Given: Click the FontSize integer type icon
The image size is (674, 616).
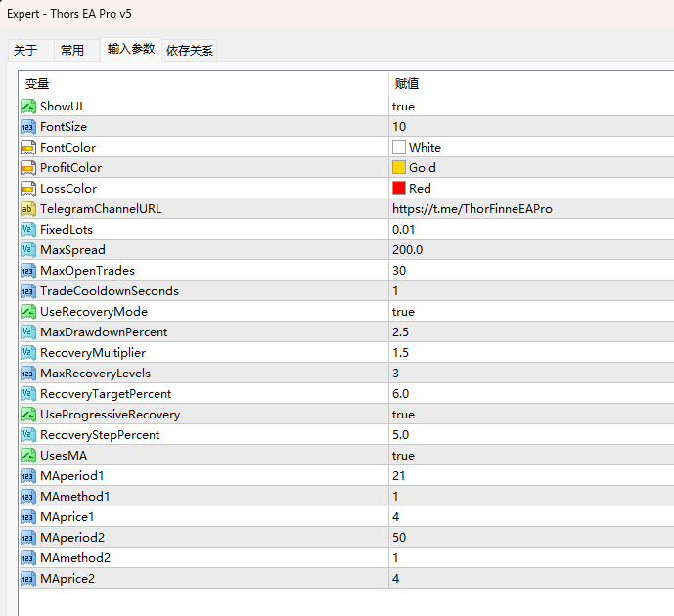Looking at the screenshot, I should (28, 127).
